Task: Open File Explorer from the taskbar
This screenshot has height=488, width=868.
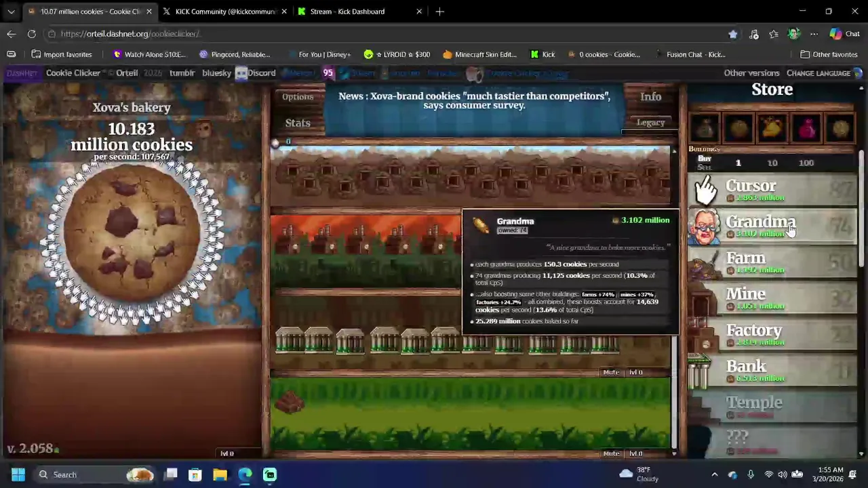Action: click(x=220, y=474)
